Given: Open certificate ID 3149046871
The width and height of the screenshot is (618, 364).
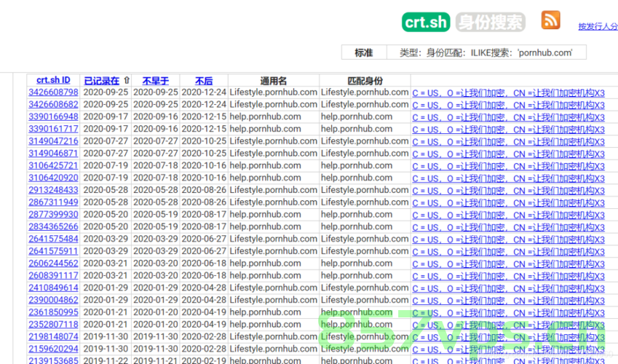Looking at the screenshot, I should (x=53, y=154).
